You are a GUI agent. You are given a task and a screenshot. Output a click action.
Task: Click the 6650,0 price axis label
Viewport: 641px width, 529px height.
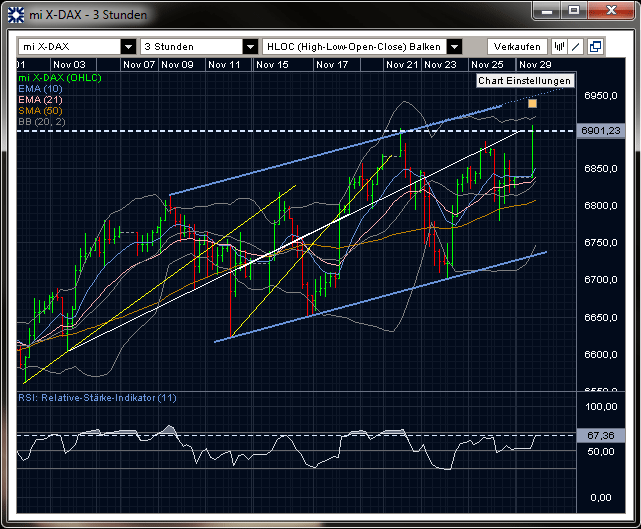[x=601, y=318]
